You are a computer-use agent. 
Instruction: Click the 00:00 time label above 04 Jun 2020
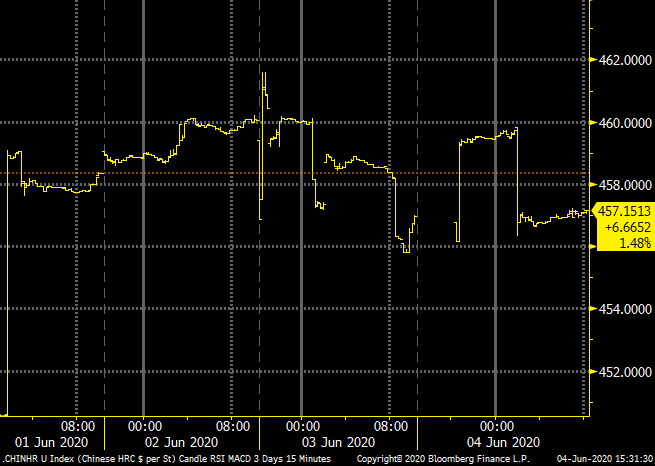click(497, 425)
